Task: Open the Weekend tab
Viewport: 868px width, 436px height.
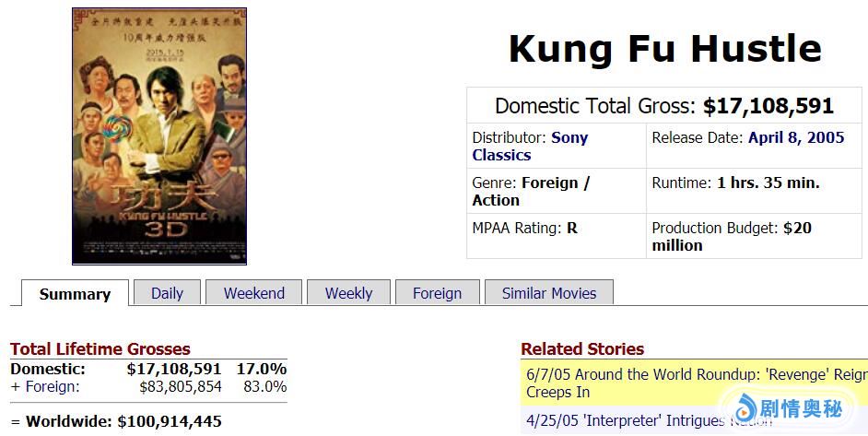Action: (254, 293)
